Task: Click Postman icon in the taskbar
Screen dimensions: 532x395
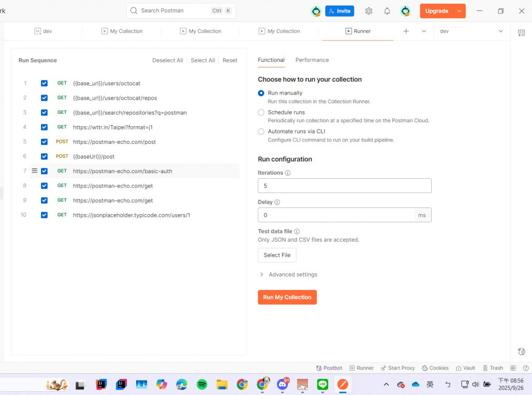Action: tap(343, 384)
